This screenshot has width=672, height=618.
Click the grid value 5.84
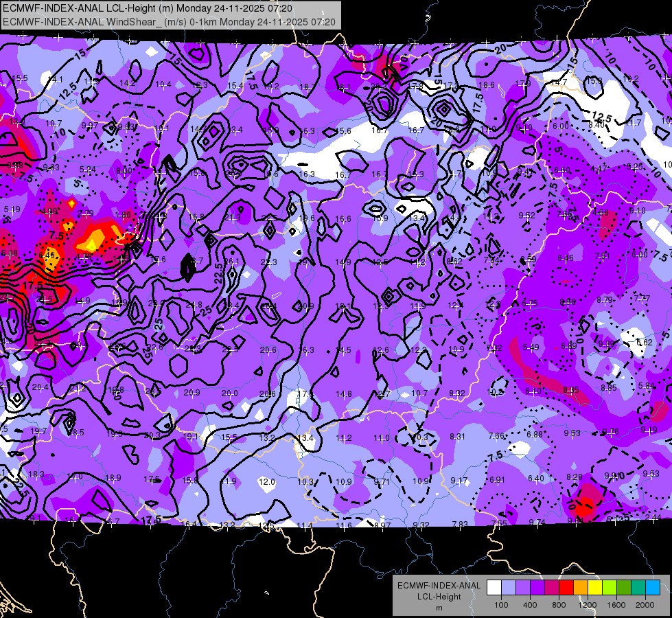647,386
